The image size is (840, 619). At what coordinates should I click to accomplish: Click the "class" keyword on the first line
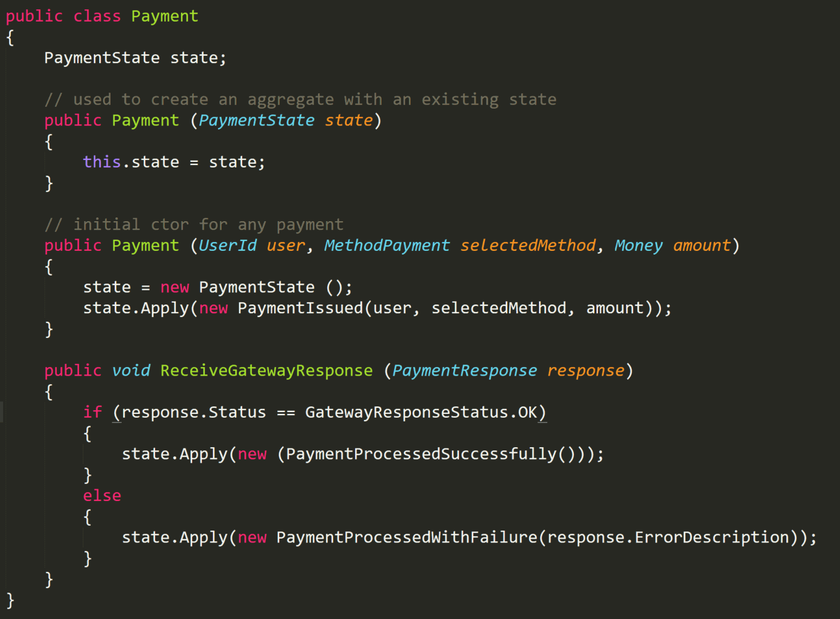(x=97, y=16)
